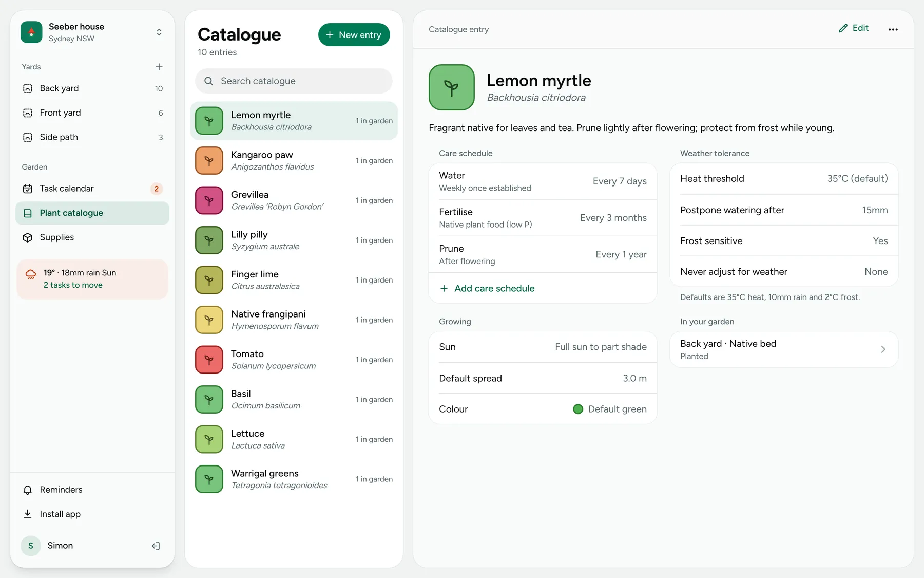Image resolution: width=924 pixels, height=578 pixels.
Task: Create a New entry in the catalogue
Action: click(354, 34)
